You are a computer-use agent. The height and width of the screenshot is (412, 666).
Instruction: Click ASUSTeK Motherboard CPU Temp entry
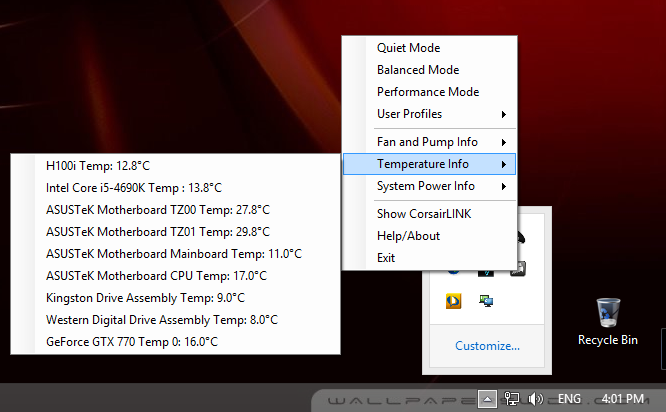pos(175,276)
